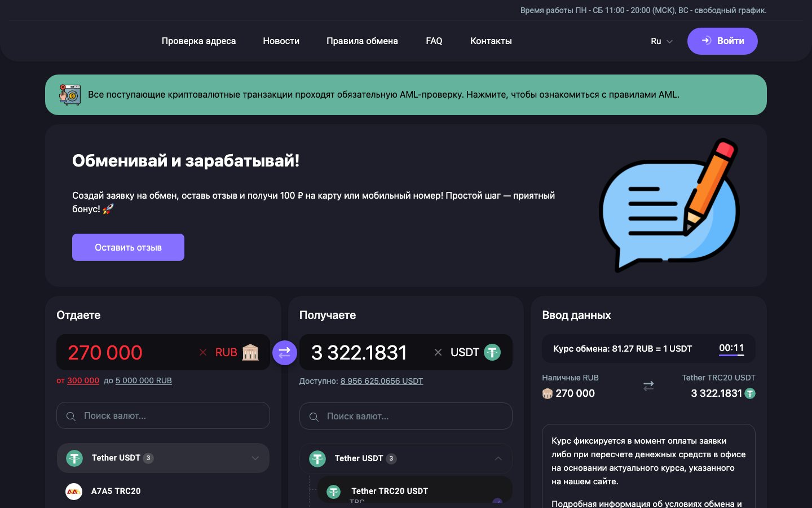The image size is (812, 508).
Task: Click the Получаете panel heading
Action: [328, 315]
